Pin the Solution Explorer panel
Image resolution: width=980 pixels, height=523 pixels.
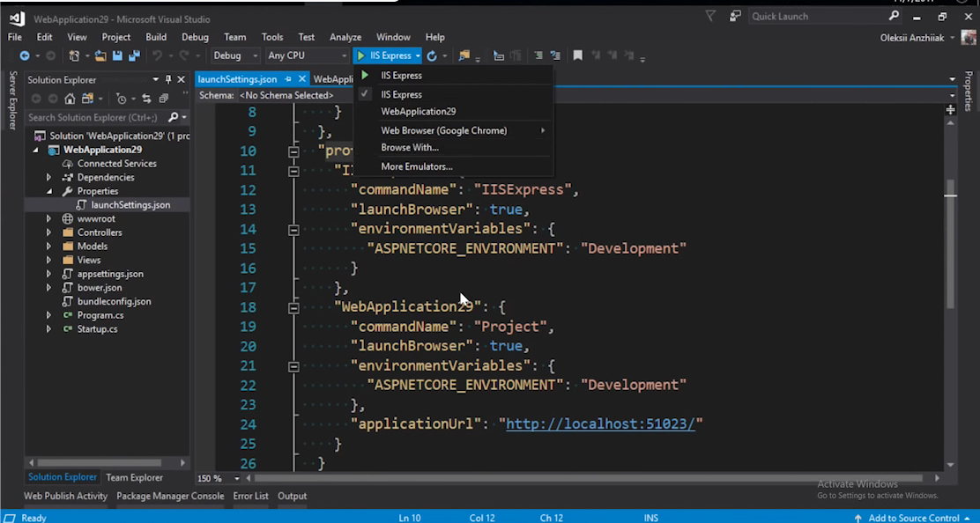point(168,79)
